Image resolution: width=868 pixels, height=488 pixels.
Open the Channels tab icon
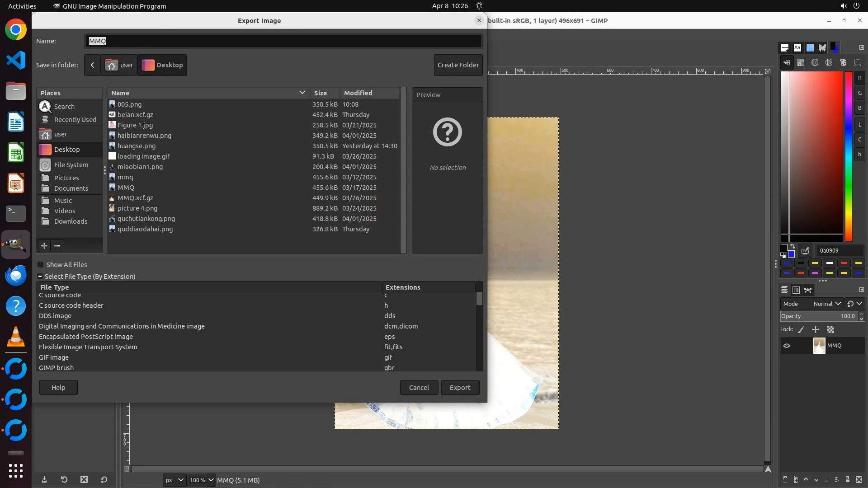[x=796, y=290]
